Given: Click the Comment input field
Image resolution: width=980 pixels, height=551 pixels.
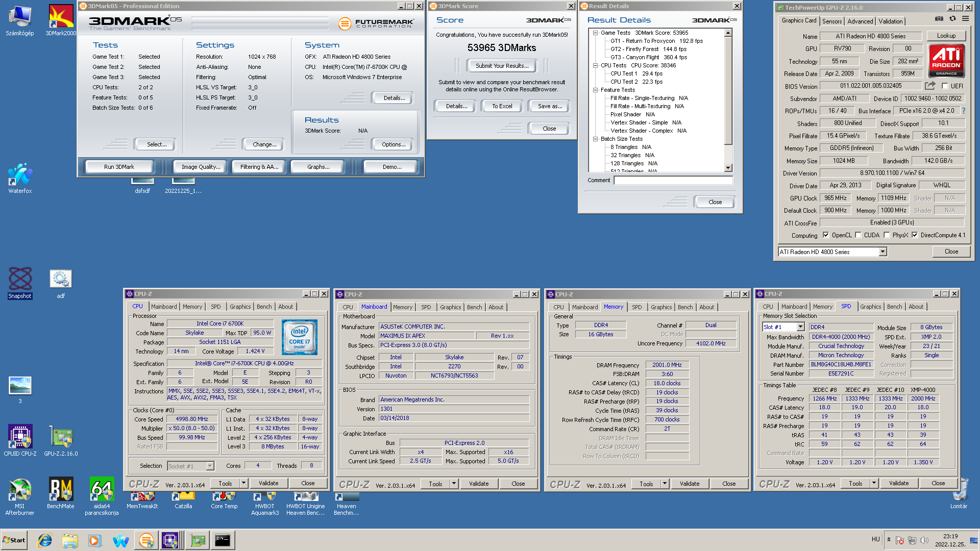Looking at the screenshot, I should coord(673,180).
